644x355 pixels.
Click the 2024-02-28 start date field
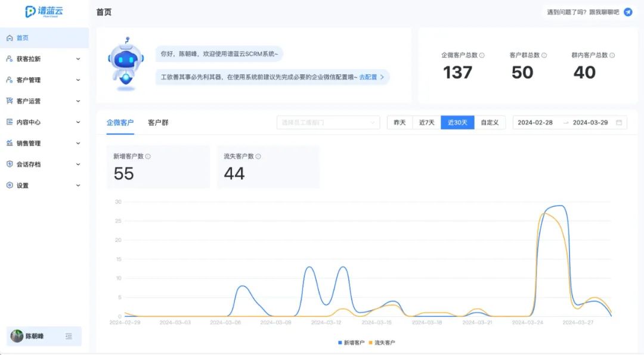click(x=535, y=122)
